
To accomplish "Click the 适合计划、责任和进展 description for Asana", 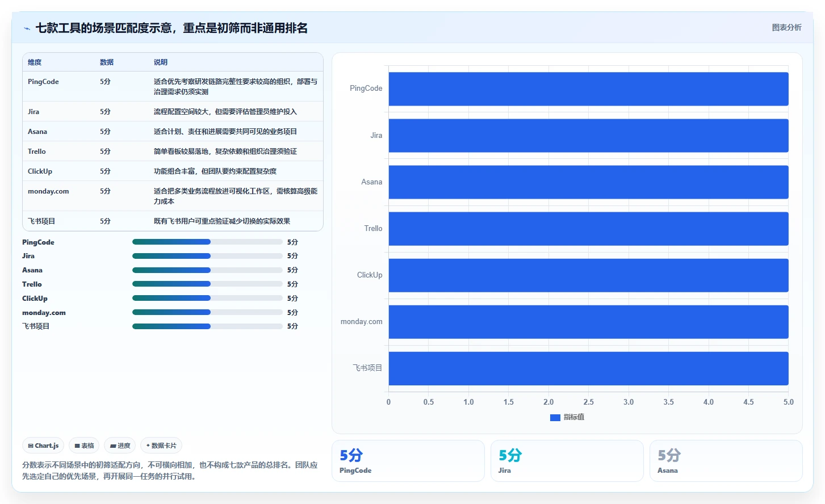I will [x=225, y=132].
